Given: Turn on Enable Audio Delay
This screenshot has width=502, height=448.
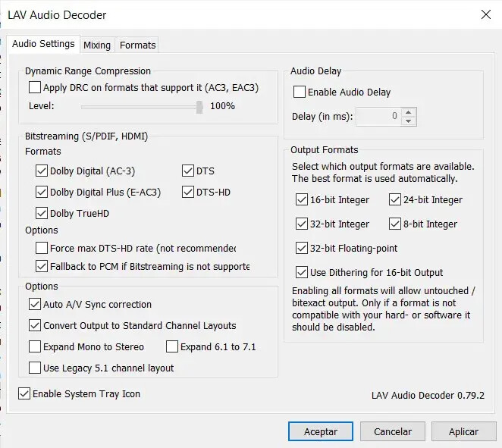Looking at the screenshot, I should 300,92.
